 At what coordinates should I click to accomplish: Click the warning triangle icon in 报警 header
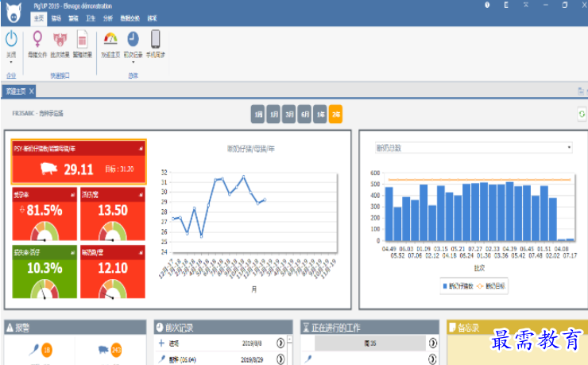(x=10, y=328)
